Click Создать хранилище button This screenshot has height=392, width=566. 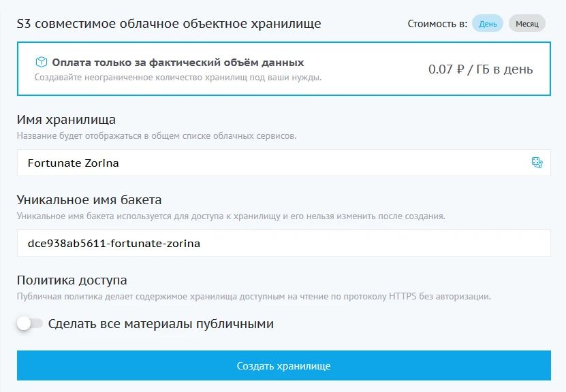pos(283,365)
